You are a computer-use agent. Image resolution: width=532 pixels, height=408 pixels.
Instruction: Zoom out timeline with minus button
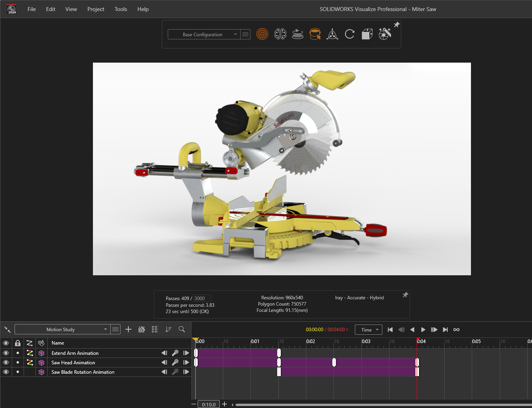pyautogui.click(x=193, y=404)
